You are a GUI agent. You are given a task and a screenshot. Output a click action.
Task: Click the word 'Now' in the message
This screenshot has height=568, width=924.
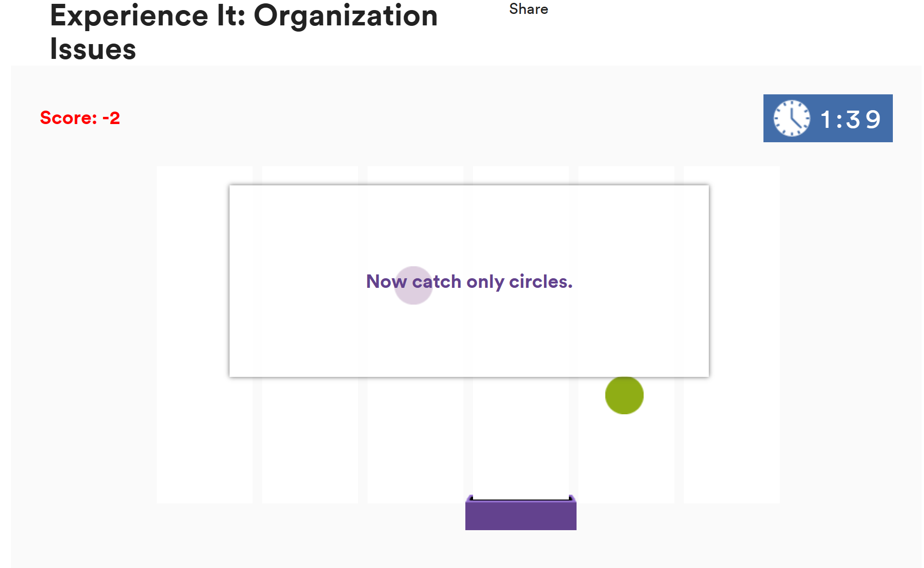click(x=386, y=282)
